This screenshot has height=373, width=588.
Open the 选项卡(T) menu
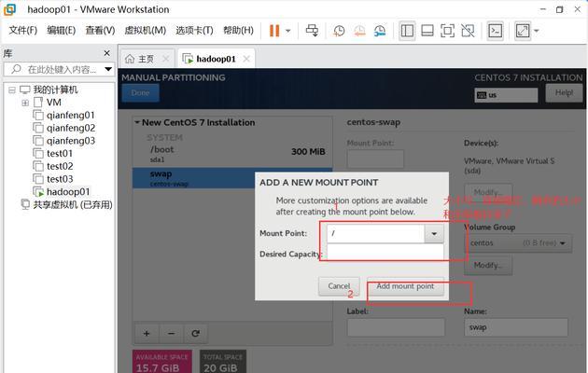(x=194, y=31)
